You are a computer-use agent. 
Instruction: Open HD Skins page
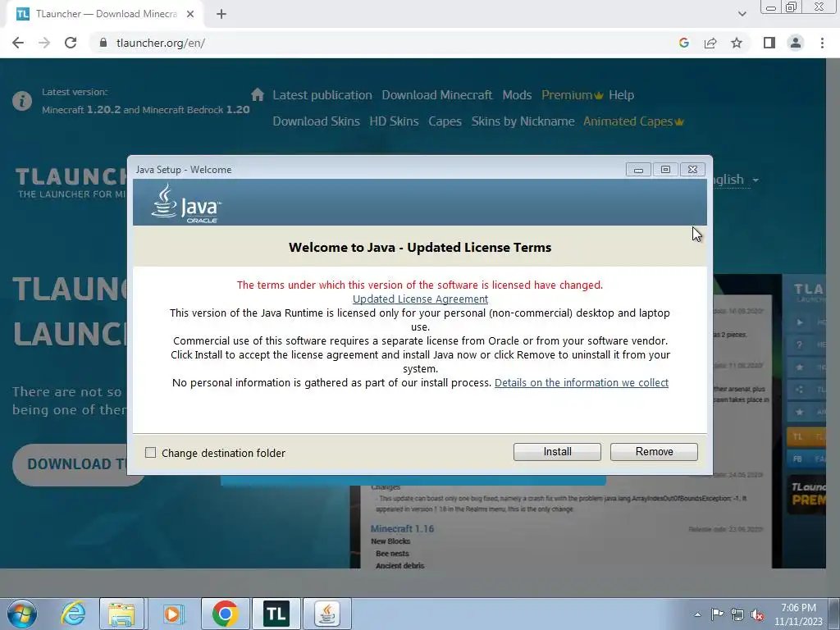[394, 121]
